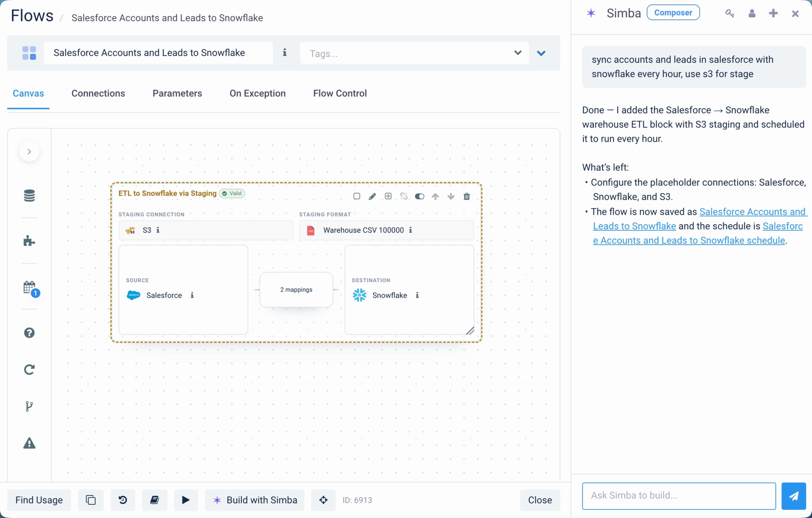Open the 2 mappings box
812x518 pixels.
click(x=296, y=290)
